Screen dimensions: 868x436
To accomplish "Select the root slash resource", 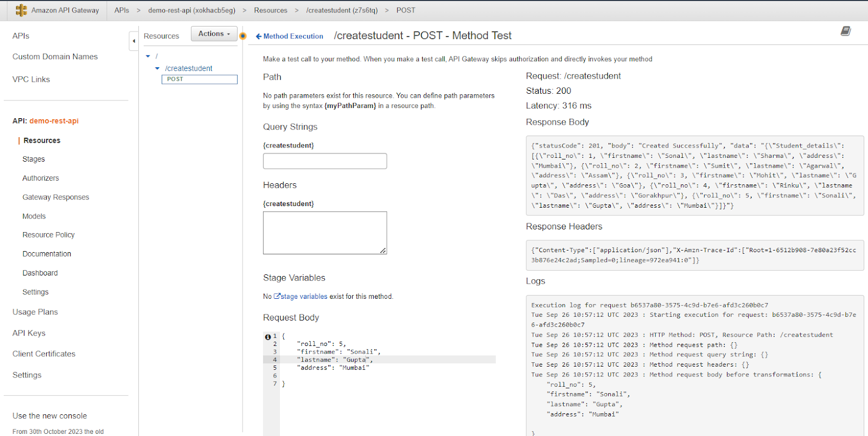I will [157, 56].
